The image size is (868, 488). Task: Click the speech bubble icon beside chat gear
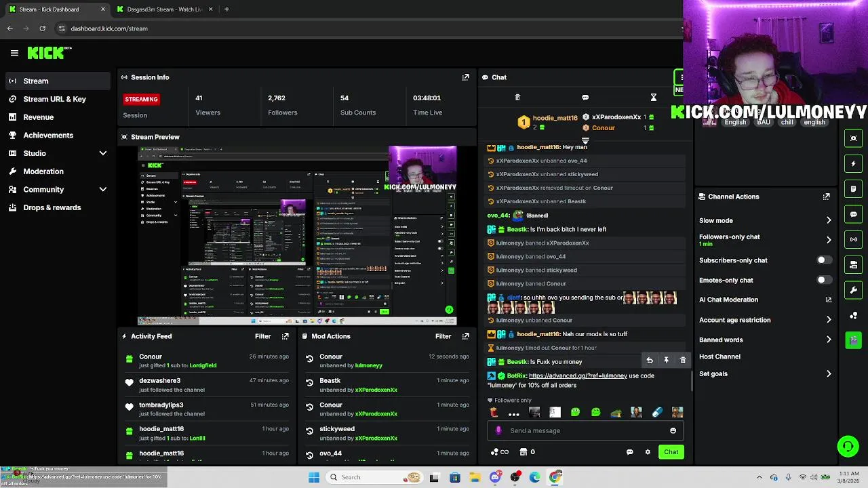coord(629,452)
